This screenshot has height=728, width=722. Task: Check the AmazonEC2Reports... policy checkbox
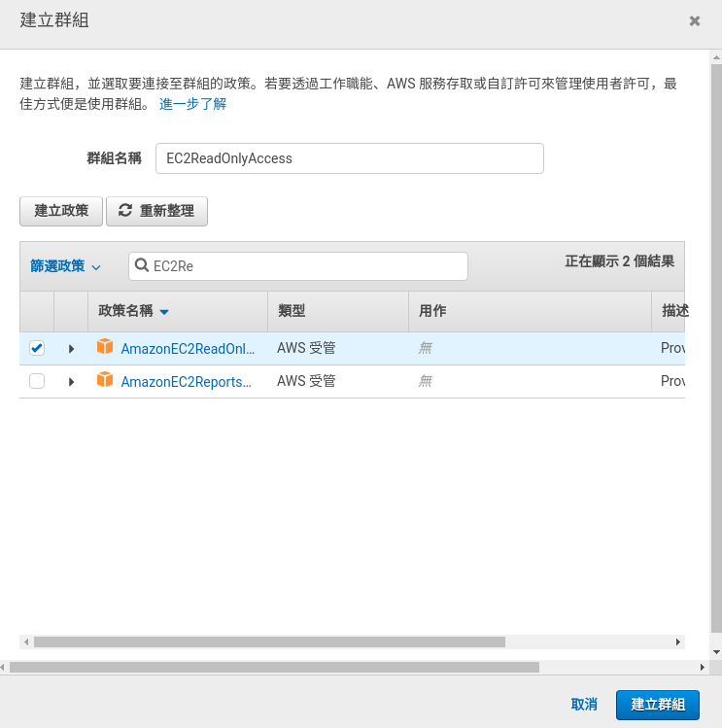tap(37, 381)
